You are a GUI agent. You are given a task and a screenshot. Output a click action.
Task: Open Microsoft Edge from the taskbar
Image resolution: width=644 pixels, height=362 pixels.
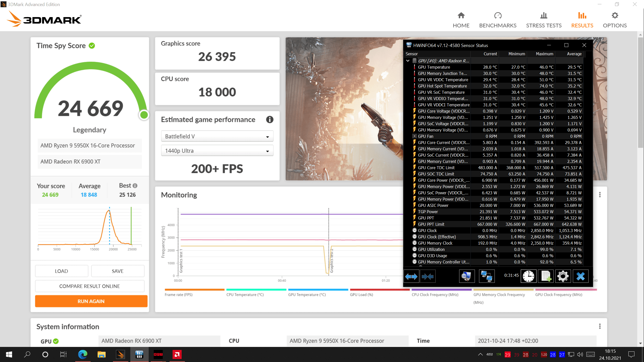[x=83, y=354]
